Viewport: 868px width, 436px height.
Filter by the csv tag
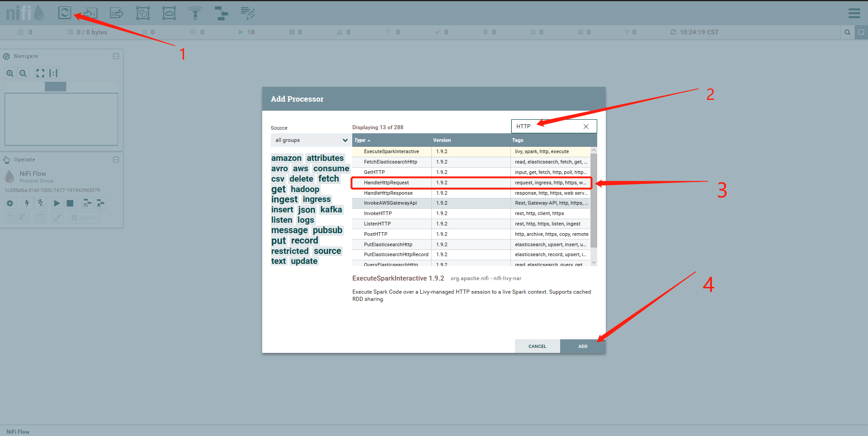click(278, 179)
